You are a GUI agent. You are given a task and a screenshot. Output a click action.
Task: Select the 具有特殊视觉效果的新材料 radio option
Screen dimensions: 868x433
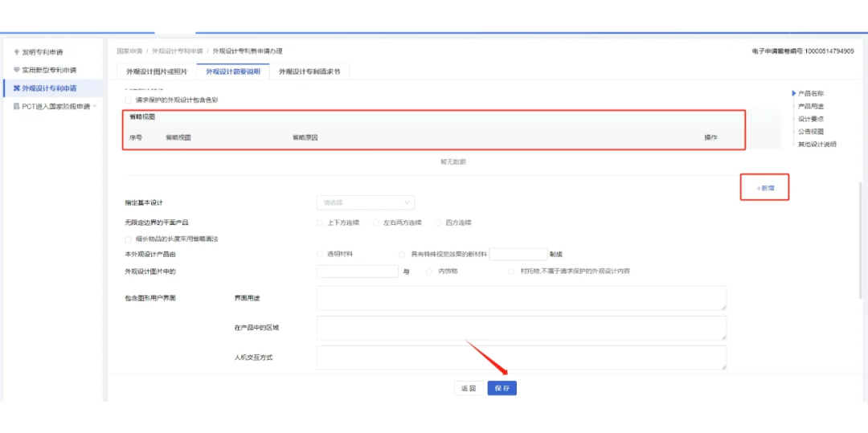pos(402,255)
